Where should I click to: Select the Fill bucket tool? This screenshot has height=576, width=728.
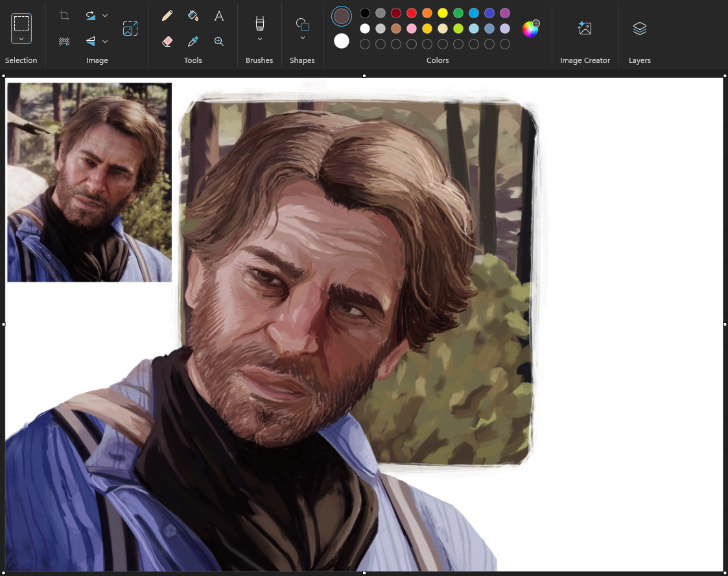coord(193,16)
